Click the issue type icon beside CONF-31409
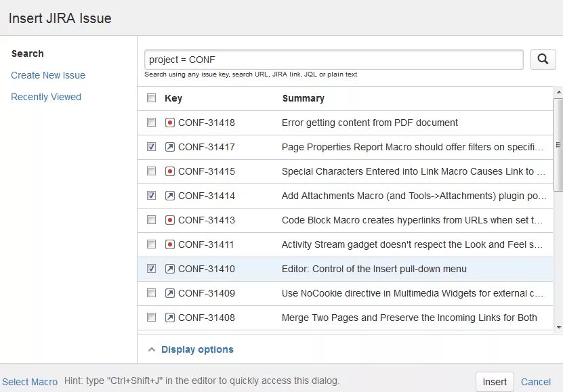563x392 pixels. (170, 293)
